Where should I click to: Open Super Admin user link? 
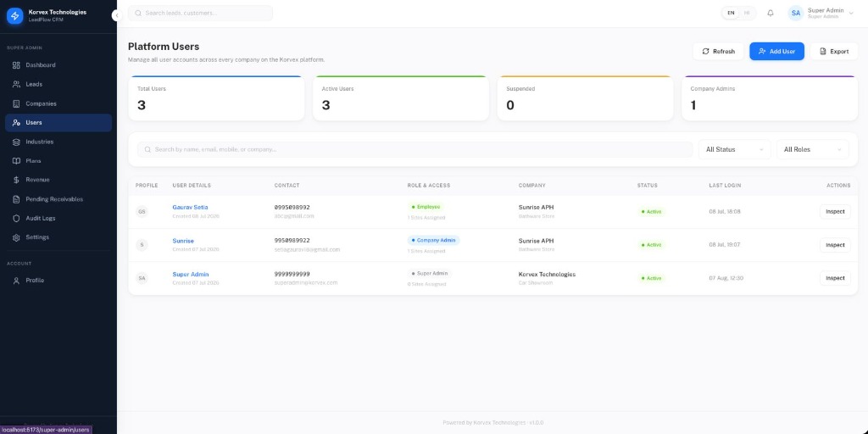pyautogui.click(x=191, y=274)
